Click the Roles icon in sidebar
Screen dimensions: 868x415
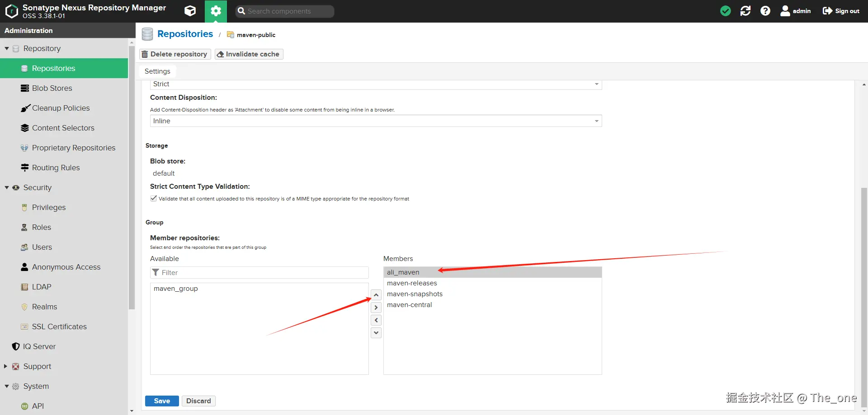coord(24,227)
